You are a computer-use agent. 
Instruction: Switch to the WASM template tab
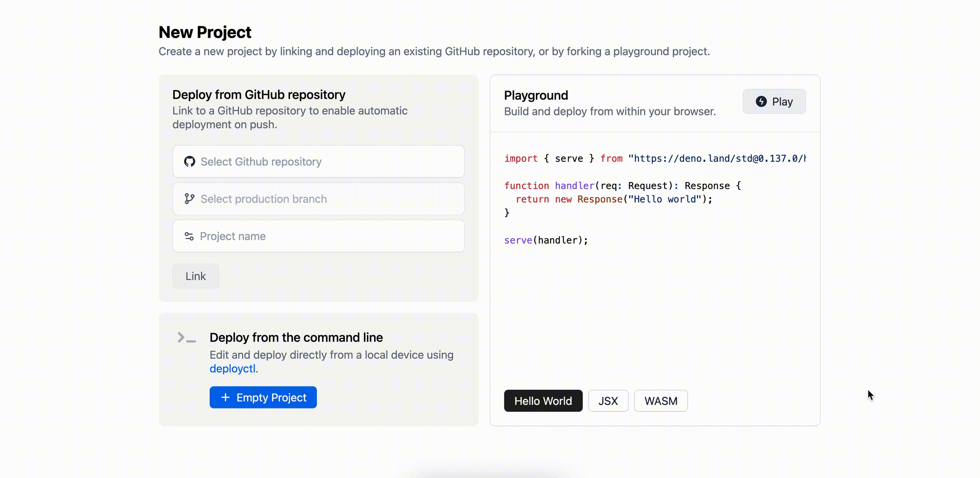661,401
